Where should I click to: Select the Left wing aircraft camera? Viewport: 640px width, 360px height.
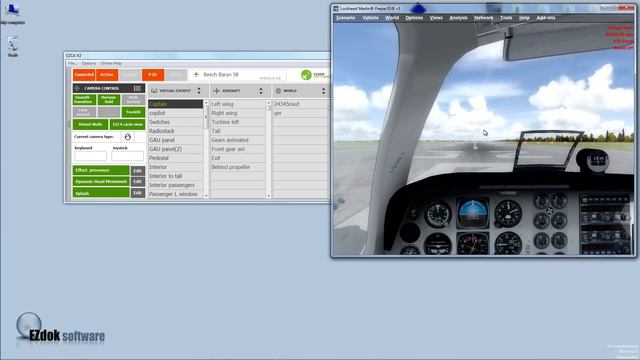238,104
